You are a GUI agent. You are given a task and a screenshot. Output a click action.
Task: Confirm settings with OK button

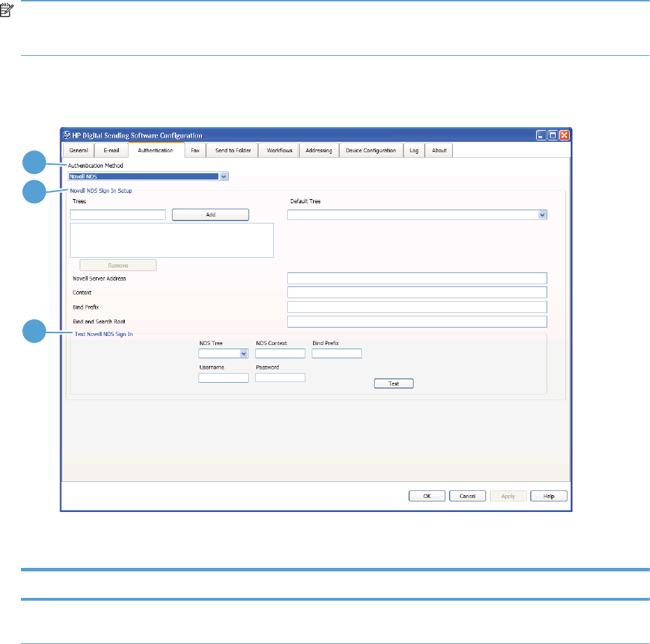click(x=427, y=496)
